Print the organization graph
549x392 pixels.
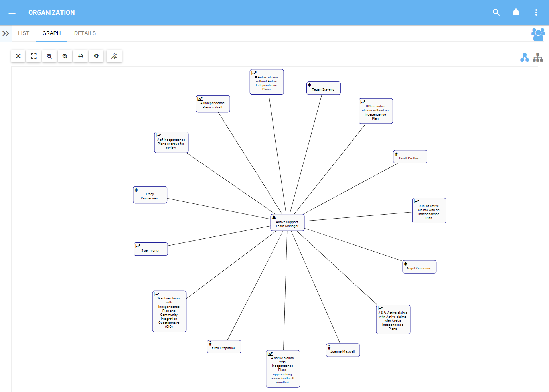point(81,56)
